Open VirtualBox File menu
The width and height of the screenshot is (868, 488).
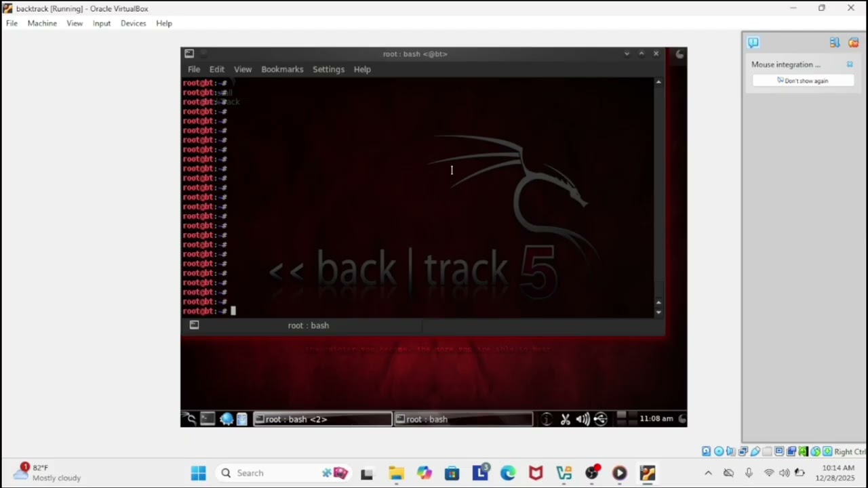[12, 23]
